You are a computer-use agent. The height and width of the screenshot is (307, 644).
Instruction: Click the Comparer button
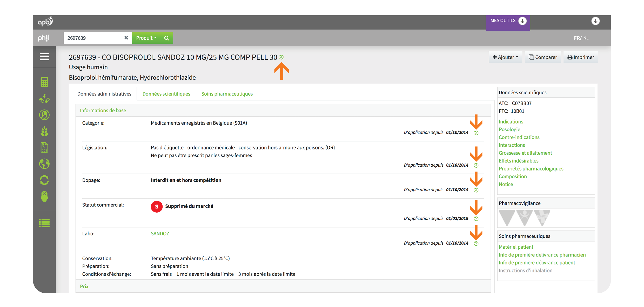[543, 57]
